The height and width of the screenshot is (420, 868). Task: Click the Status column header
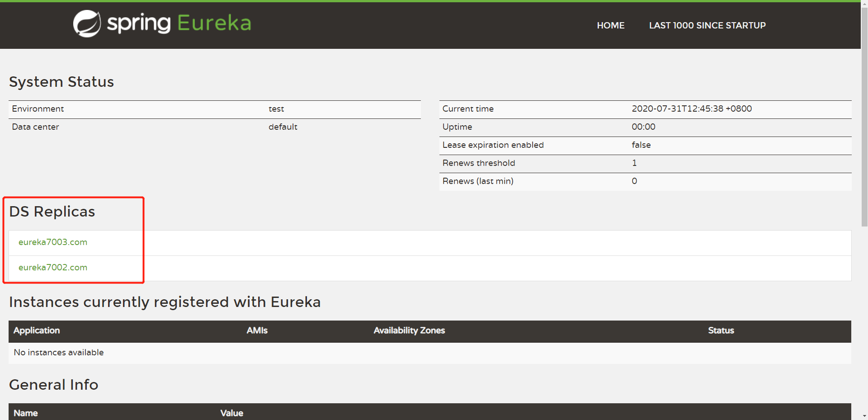(721, 330)
